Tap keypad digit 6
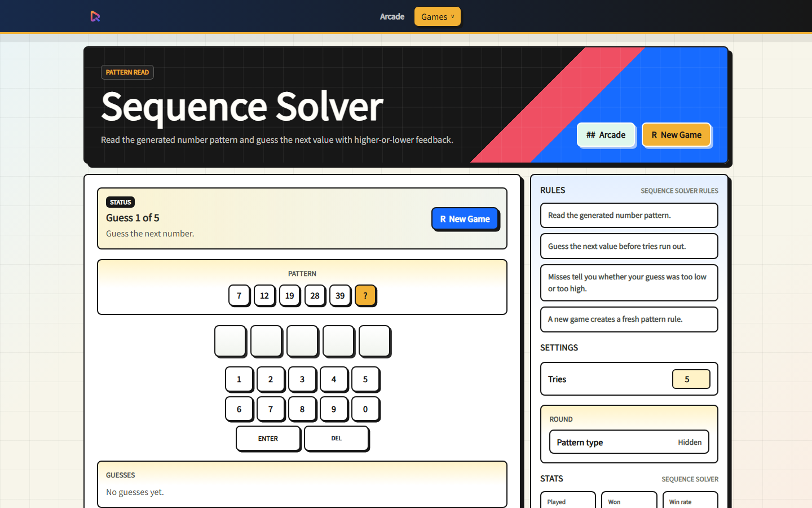Screen dimensions: 812x508 [x=239, y=409]
